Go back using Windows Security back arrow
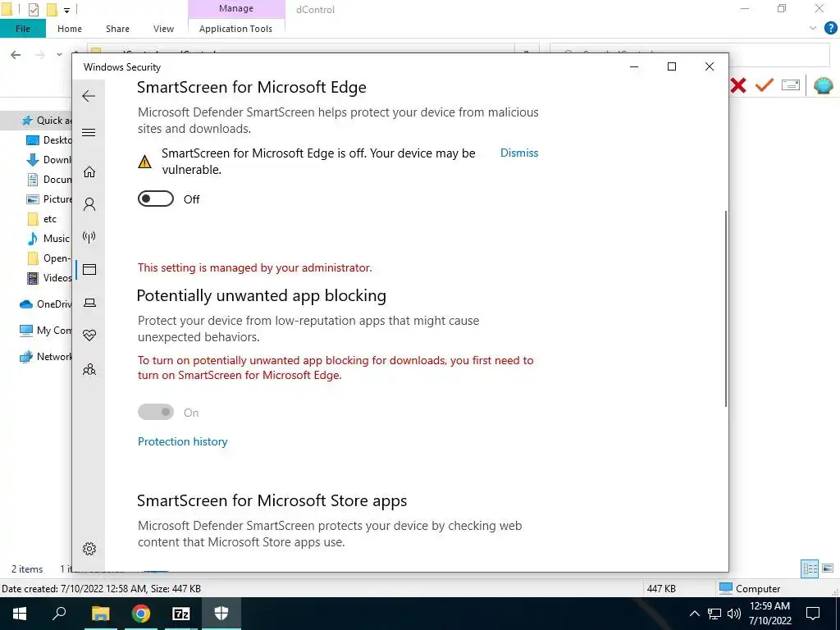 coord(89,96)
